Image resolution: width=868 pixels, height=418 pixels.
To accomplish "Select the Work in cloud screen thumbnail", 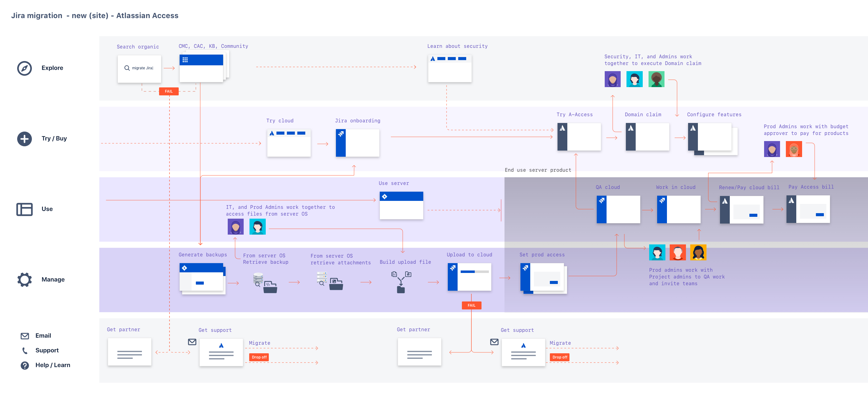I will coord(679,209).
